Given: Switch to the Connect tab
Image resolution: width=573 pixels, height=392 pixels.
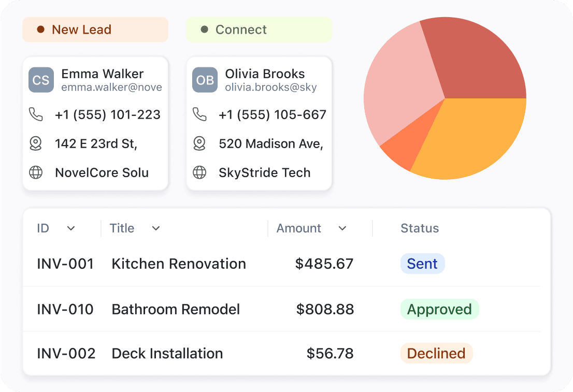Looking at the screenshot, I should click(259, 30).
